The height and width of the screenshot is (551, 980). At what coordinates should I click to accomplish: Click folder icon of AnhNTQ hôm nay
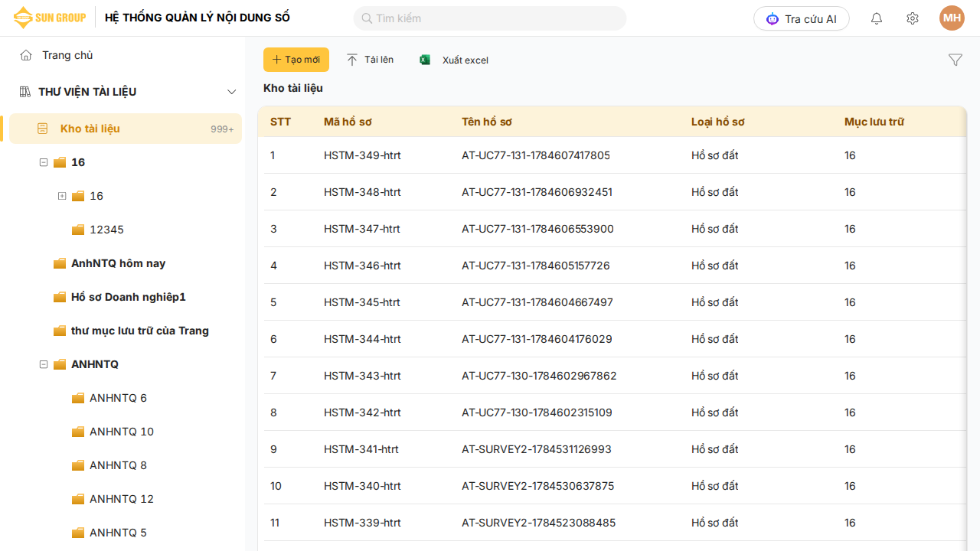point(60,263)
